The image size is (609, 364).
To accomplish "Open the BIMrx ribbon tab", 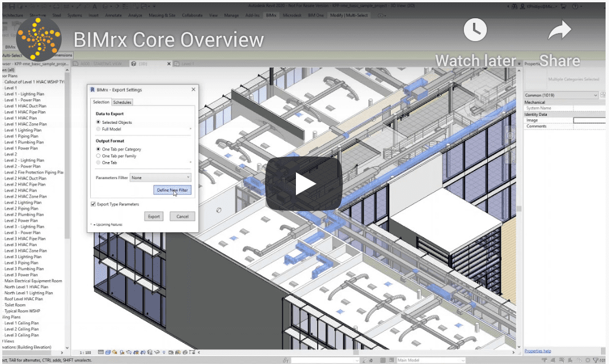I will 271,15.
